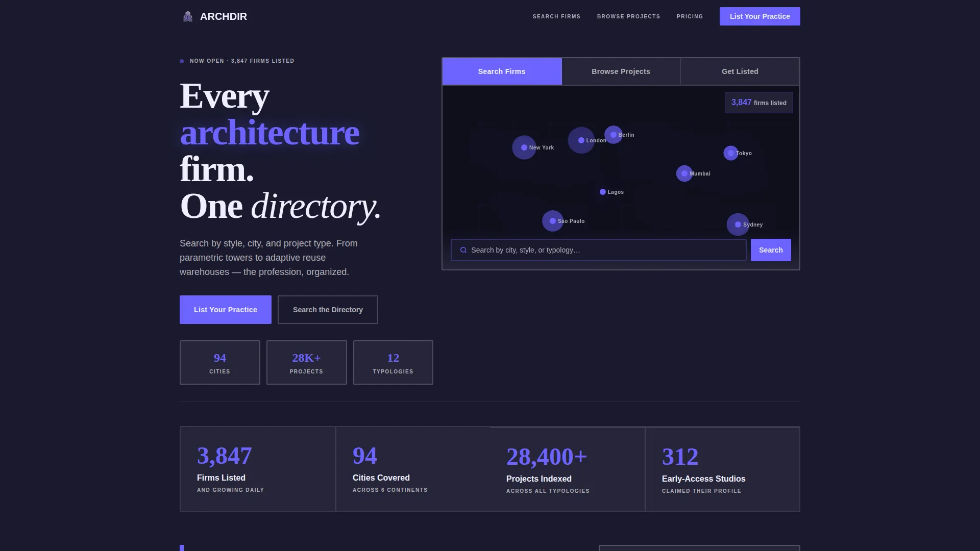The height and width of the screenshot is (551, 980).
Task: Select the London map marker
Action: tap(581, 140)
